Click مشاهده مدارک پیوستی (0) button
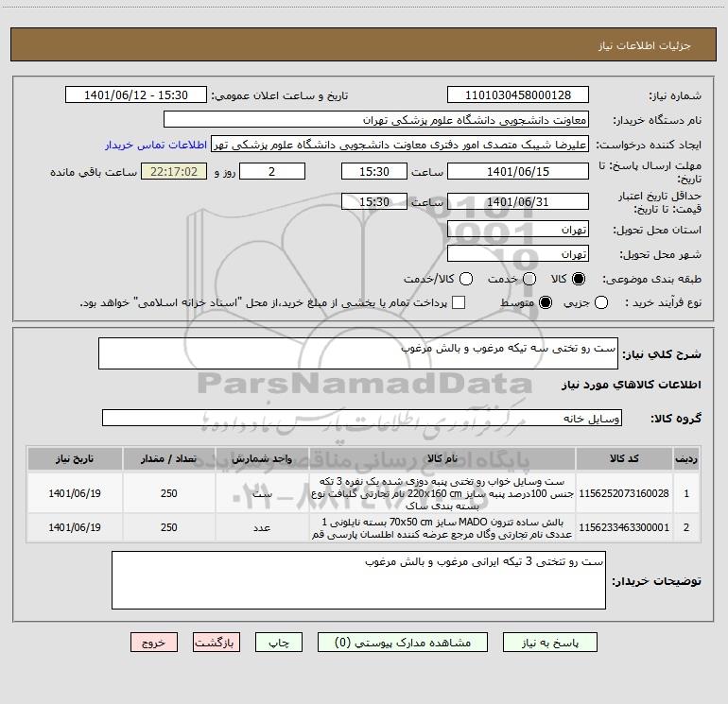Image resolution: width=728 pixels, height=704 pixels. click(403, 643)
